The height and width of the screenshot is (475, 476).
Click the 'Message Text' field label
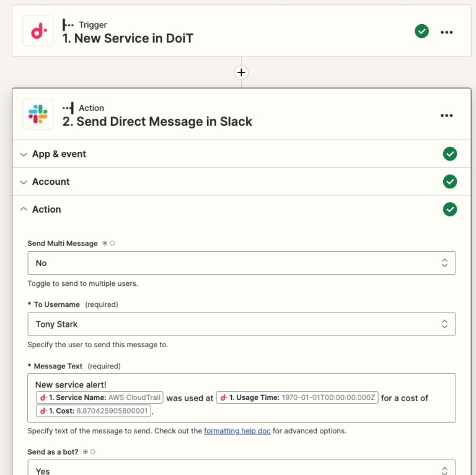click(58, 366)
